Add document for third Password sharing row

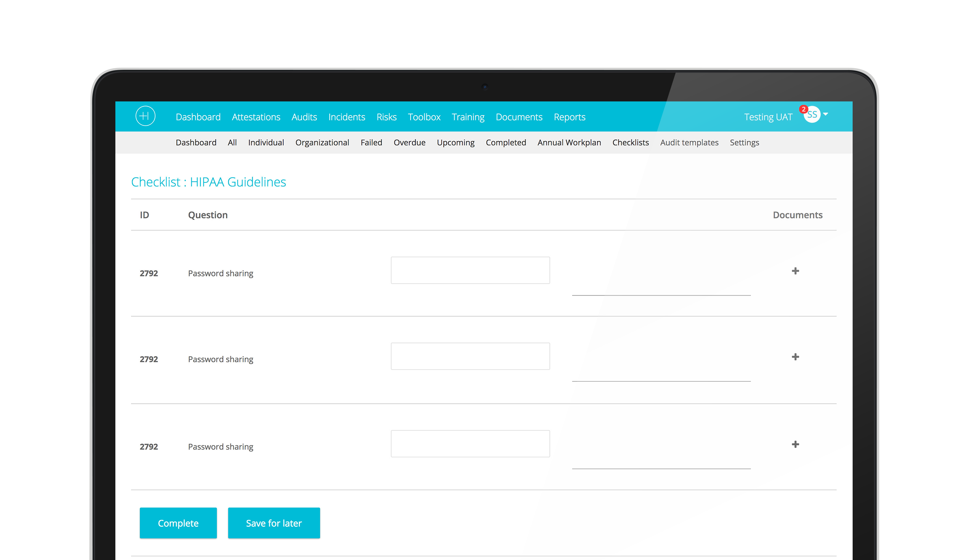(x=795, y=444)
